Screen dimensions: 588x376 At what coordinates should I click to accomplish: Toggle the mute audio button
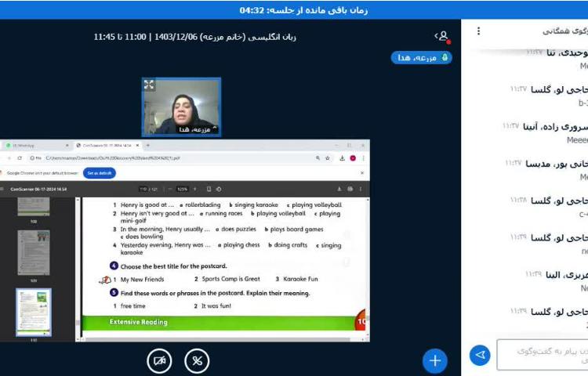point(197,360)
